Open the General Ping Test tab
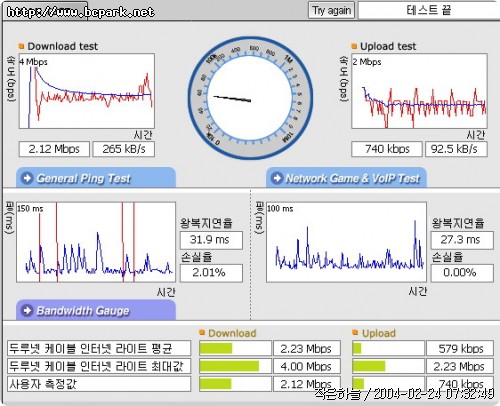The width and height of the screenshot is (500, 406). [x=96, y=178]
